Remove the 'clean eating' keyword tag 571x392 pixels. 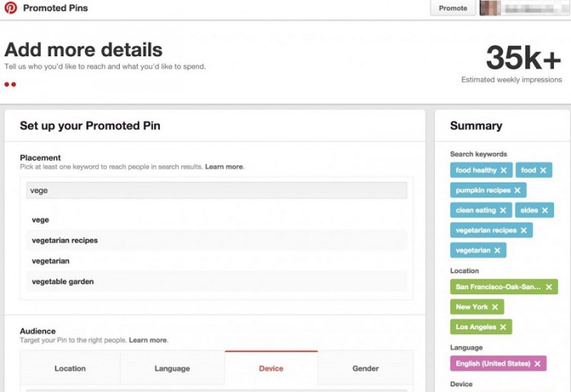(503, 210)
